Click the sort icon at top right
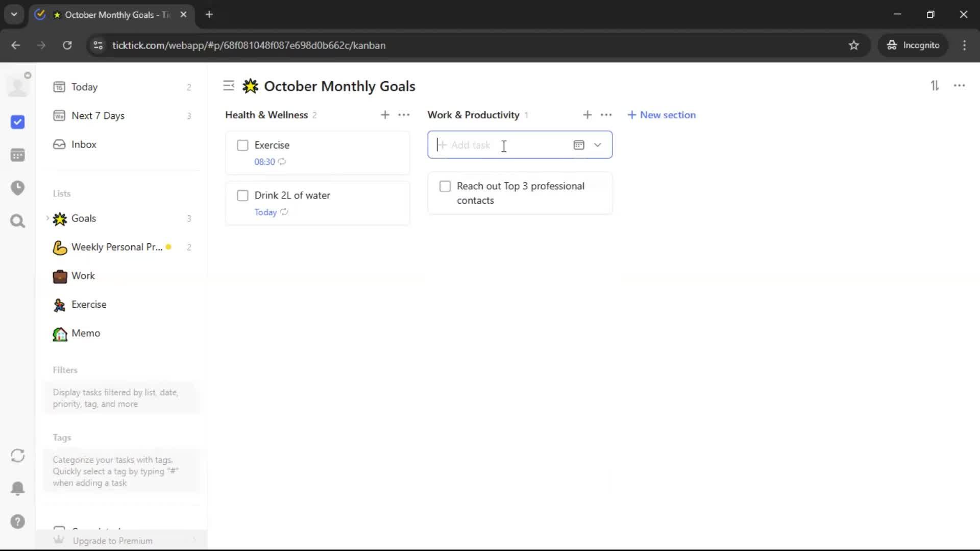The image size is (980, 551). [934, 86]
